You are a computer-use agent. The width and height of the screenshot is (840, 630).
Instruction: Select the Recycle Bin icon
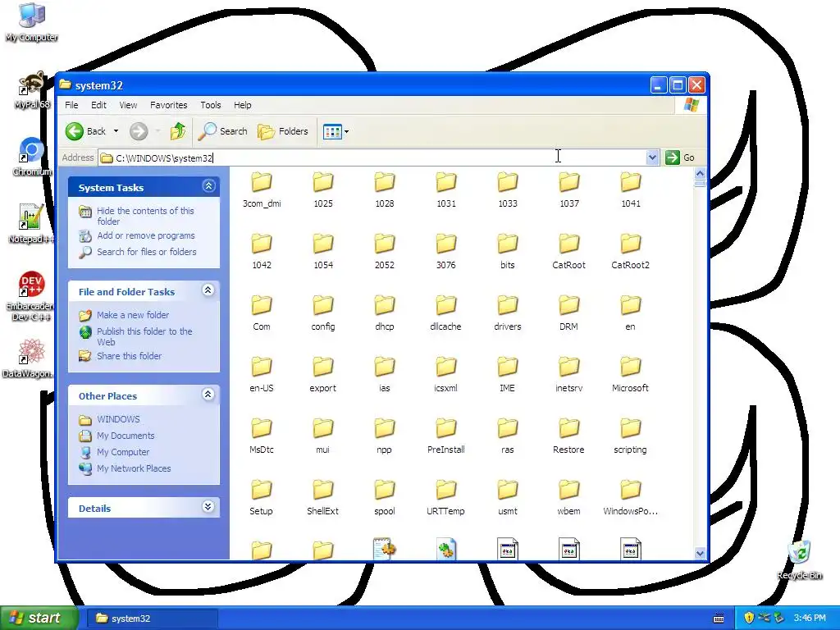[799, 559]
